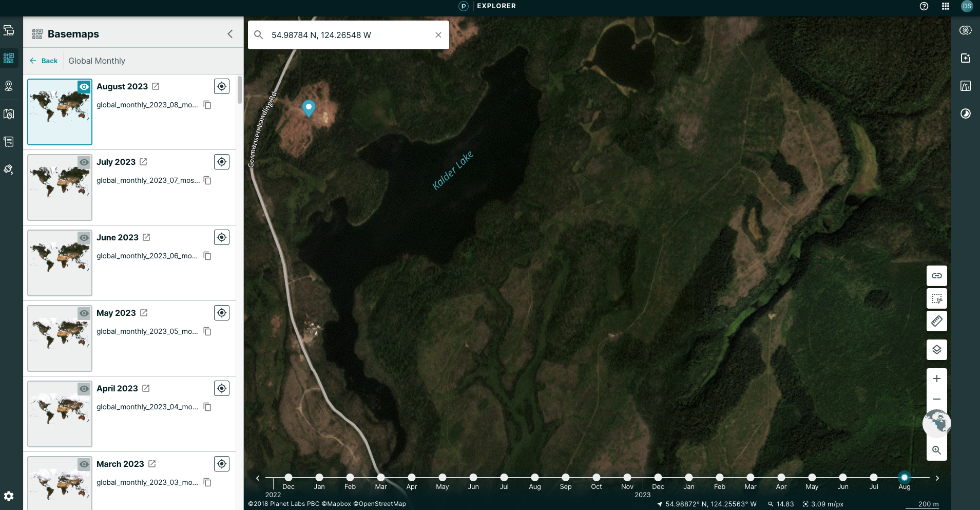Center map on July 2023 basemap
The width and height of the screenshot is (980, 510).
coord(222,162)
